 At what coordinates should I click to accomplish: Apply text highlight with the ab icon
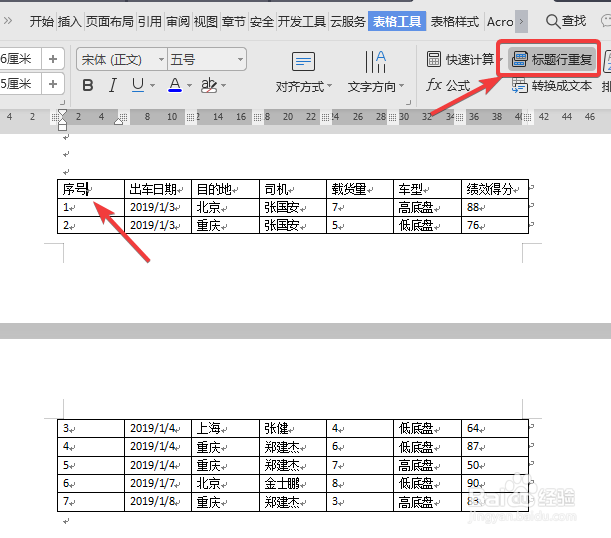tap(209, 85)
